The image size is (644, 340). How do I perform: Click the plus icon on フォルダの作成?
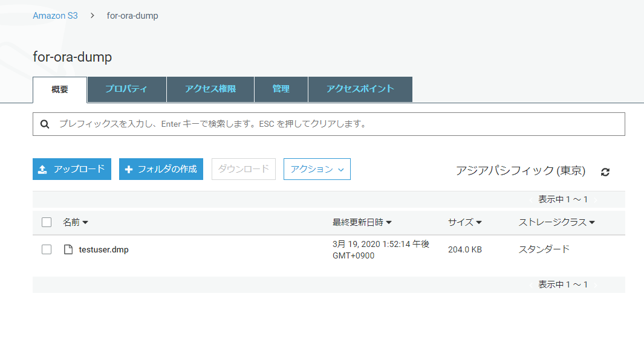tap(129, 169)
